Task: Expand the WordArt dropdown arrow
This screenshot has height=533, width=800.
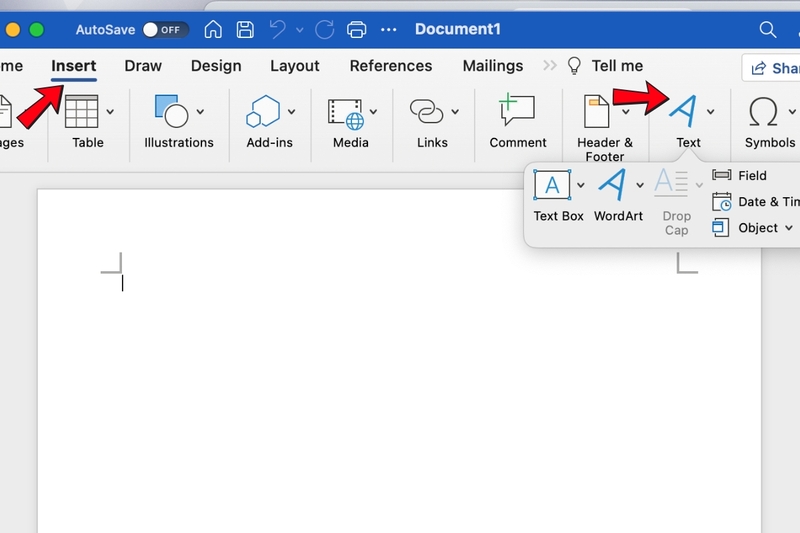Action: coord(640,185)
